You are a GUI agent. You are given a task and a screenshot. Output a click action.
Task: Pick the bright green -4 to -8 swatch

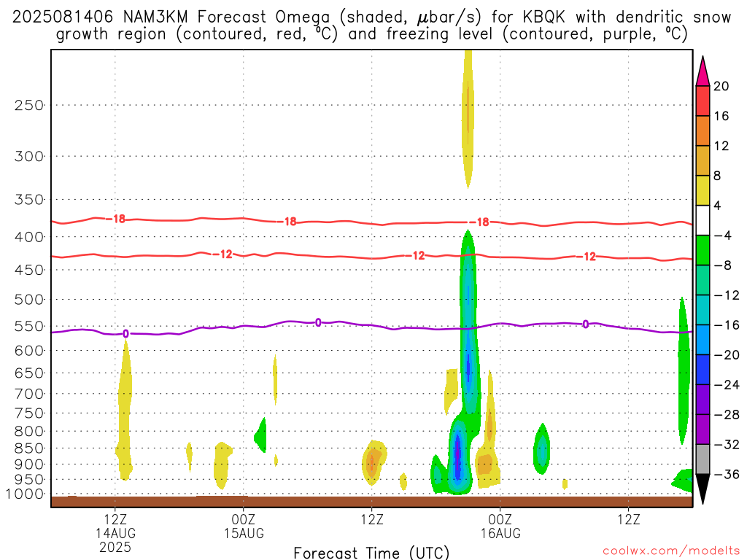[703, 250]
